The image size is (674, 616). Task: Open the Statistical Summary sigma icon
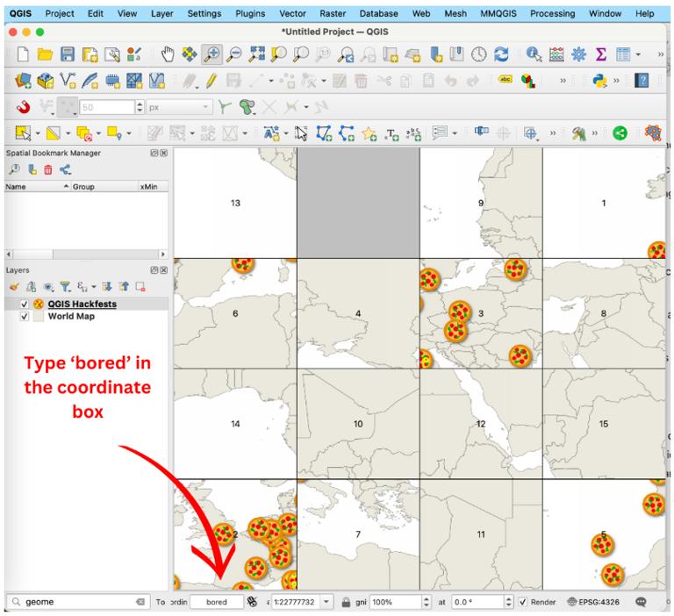pyautogui.click(x=601, y=54)
